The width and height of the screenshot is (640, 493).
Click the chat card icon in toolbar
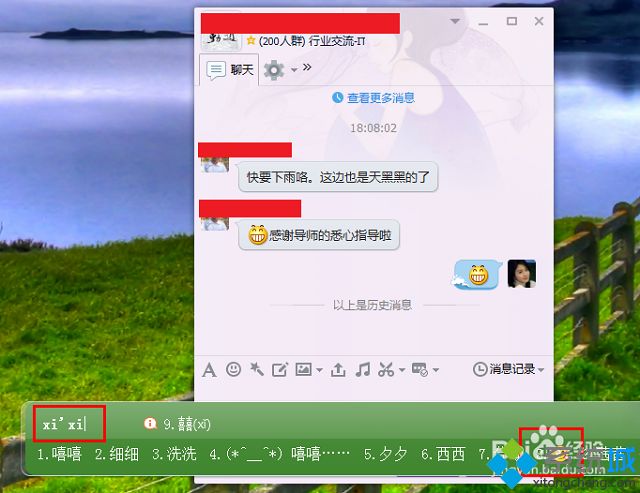point(420,369)
